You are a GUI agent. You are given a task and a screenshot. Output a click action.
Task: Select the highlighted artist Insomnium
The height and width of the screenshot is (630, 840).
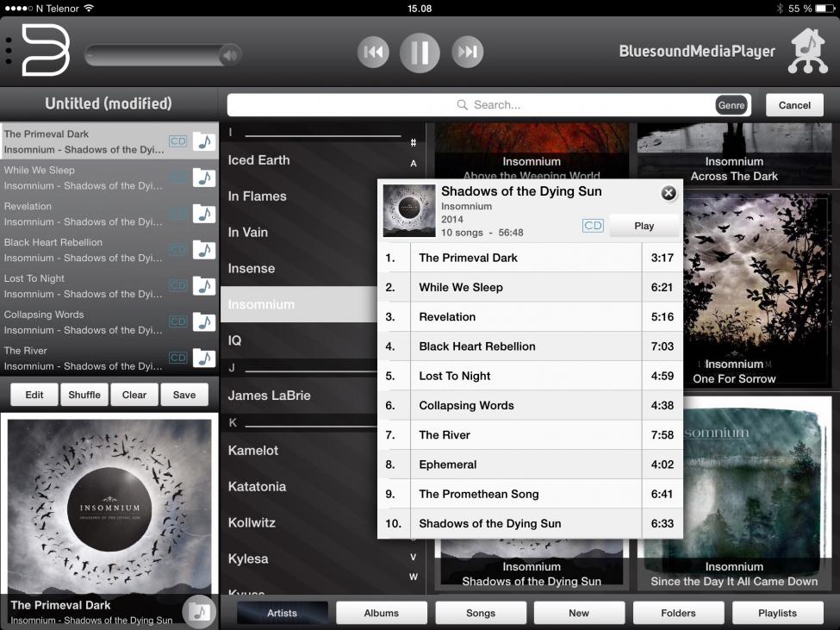pos(300,304)
